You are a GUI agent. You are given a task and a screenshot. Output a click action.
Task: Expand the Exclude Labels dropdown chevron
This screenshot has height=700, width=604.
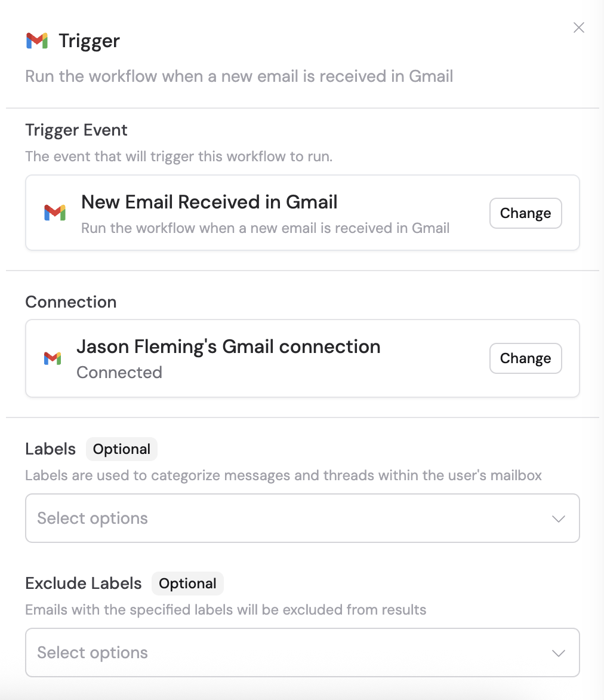559,653
